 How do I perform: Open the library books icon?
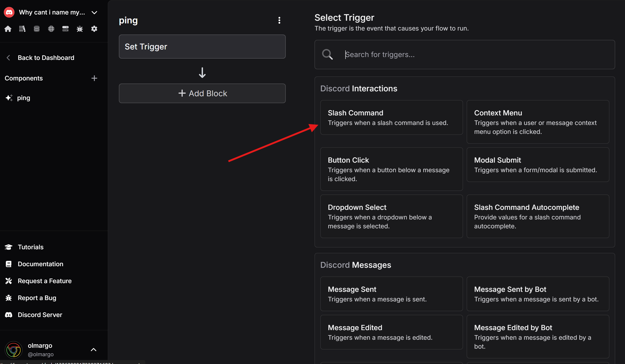tap(22, 29)
